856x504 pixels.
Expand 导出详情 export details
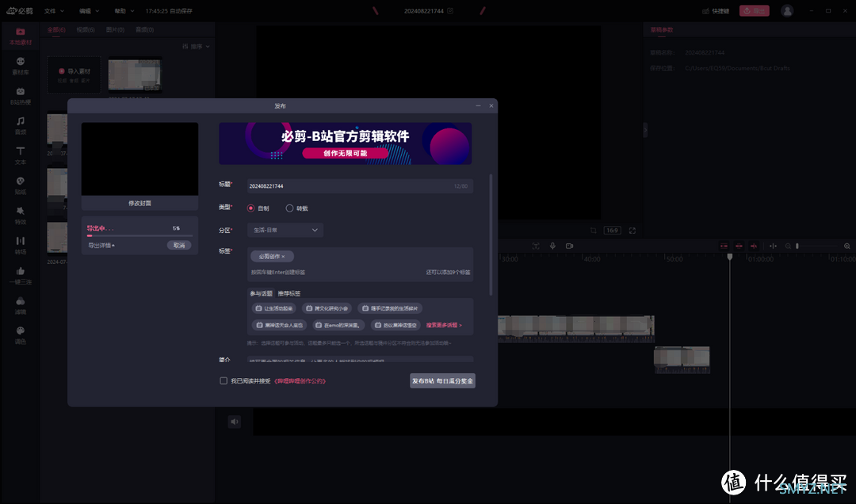tap(101, 245)
